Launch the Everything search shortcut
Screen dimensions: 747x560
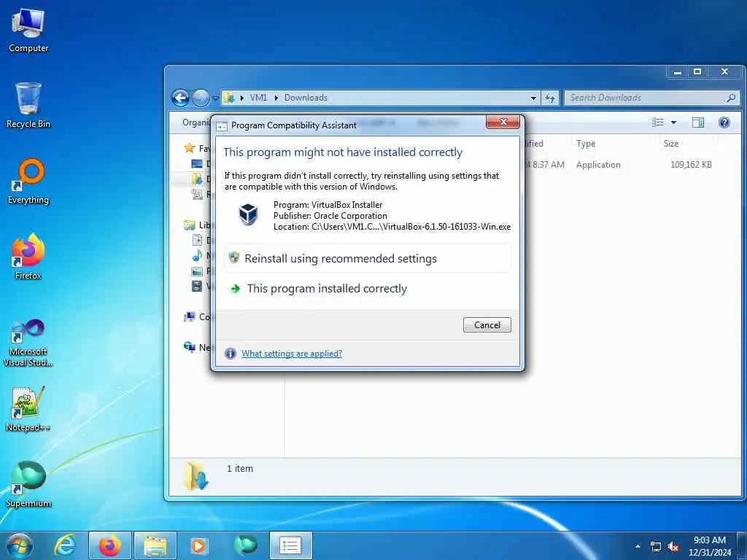pyautogui.click(x=28, y=182)
